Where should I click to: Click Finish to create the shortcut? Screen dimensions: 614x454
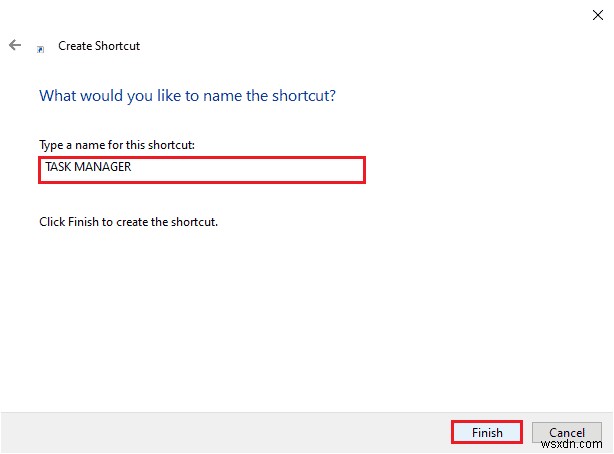point(487,432)
